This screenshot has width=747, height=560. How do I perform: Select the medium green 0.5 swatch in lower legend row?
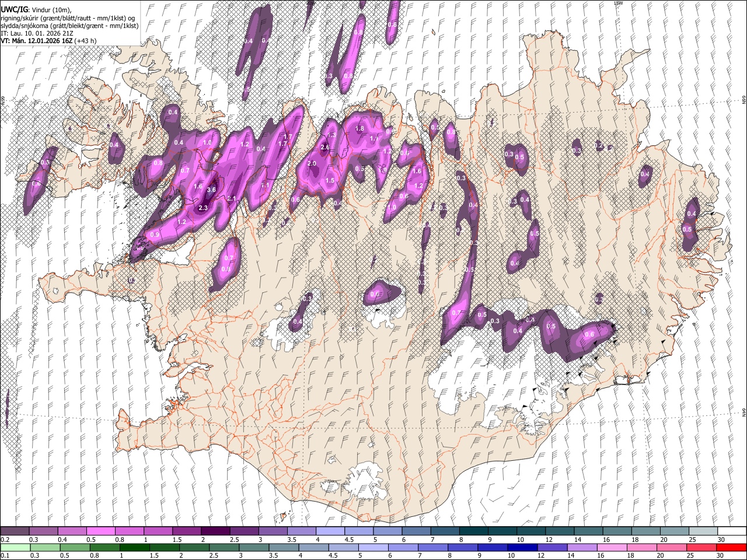75,547
